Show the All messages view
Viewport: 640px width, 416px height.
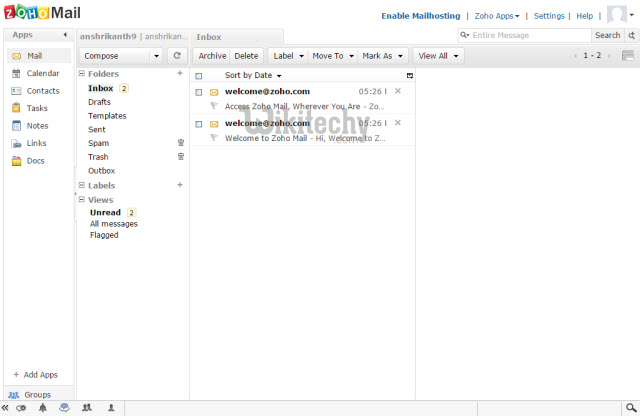tap(113, 224)
